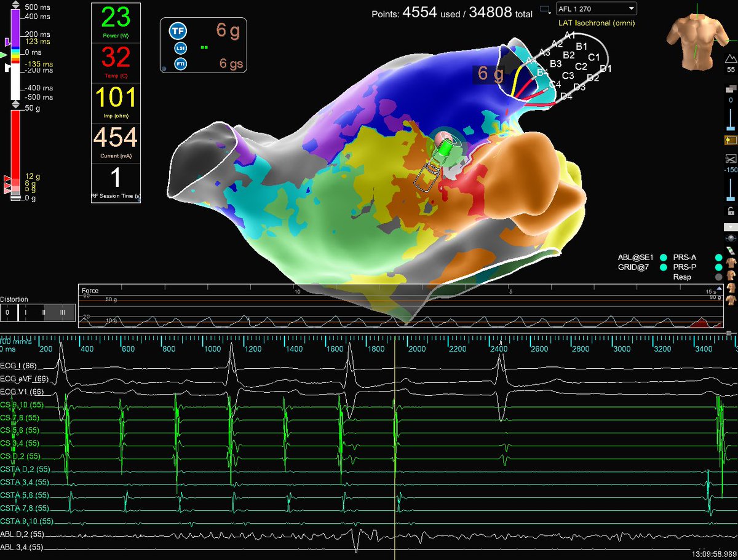Viewport: 738px width, 560px height.
Task: Click the FTI circular icon
Action: point(181,64)
